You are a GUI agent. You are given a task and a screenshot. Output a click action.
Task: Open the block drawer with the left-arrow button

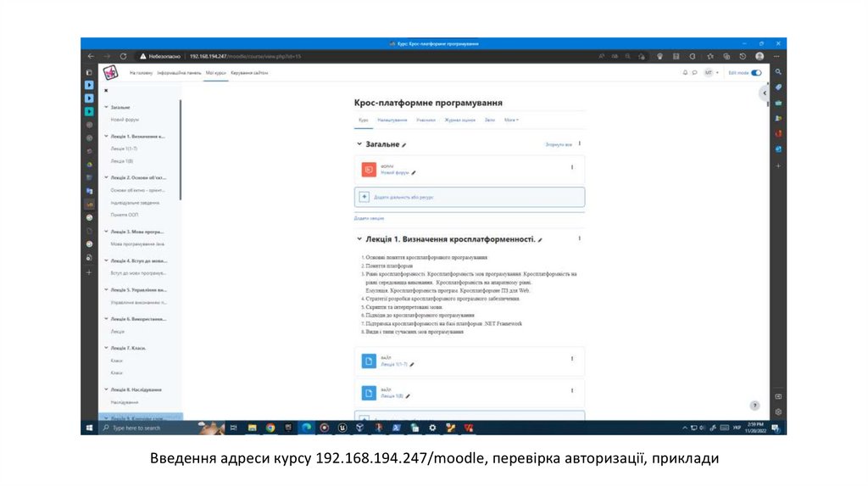[x=765, y=93]
